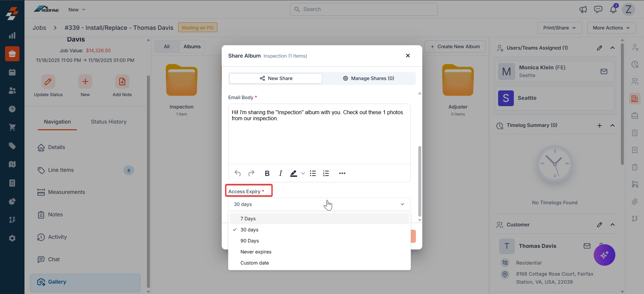Open the dashboard bar-chart sidebar icon
This screenshot has width=644, height=294.
[12, 35]
